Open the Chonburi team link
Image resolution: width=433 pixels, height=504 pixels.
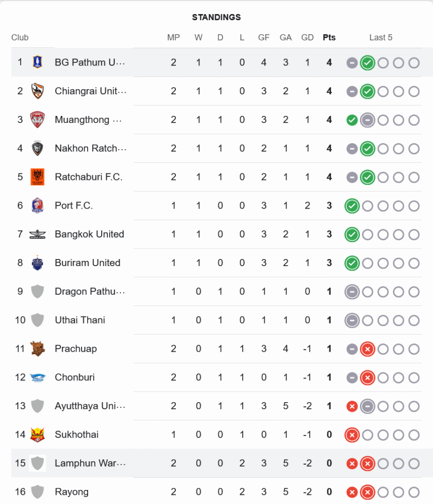[x=75, y=377]
